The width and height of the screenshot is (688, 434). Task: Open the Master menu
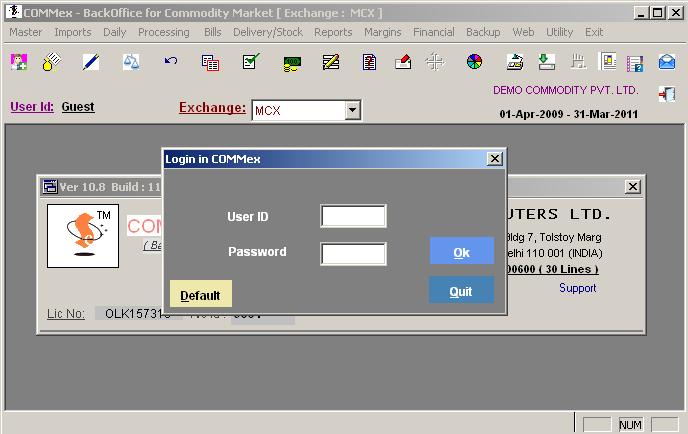tap(26, 32)
